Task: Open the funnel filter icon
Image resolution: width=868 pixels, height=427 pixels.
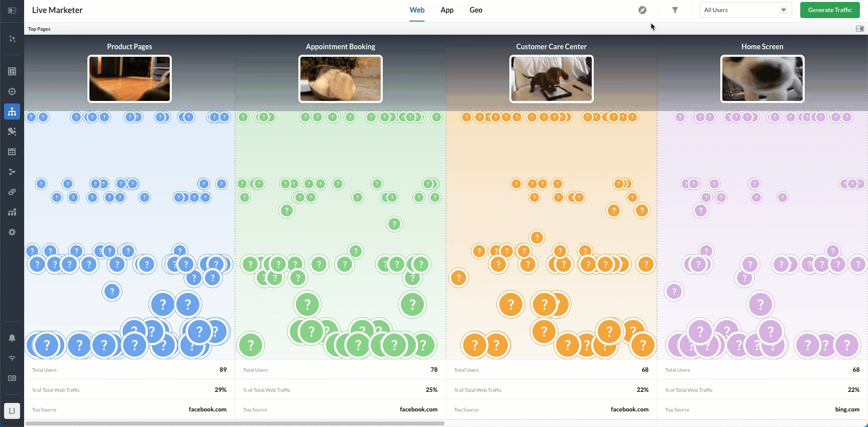Action: point(675,10)
